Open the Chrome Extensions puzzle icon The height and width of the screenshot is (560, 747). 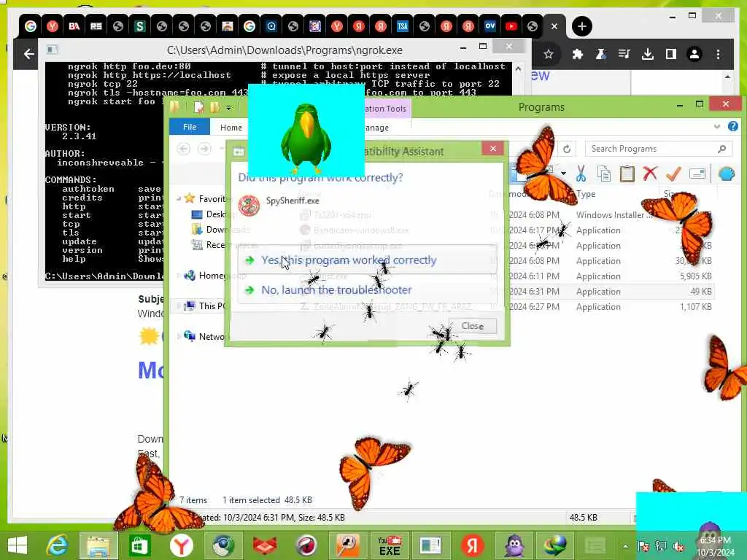(x=578, y=54)
